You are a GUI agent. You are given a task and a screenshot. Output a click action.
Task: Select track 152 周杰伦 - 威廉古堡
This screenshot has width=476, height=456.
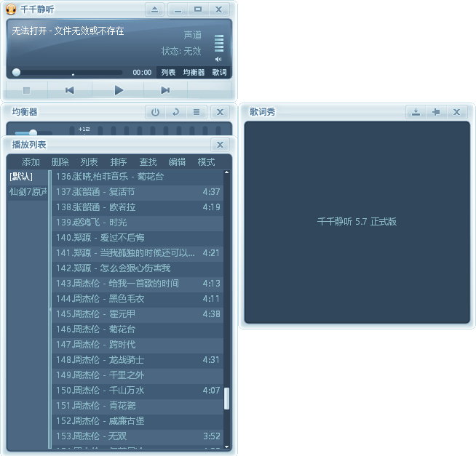(x=138, y=421)
